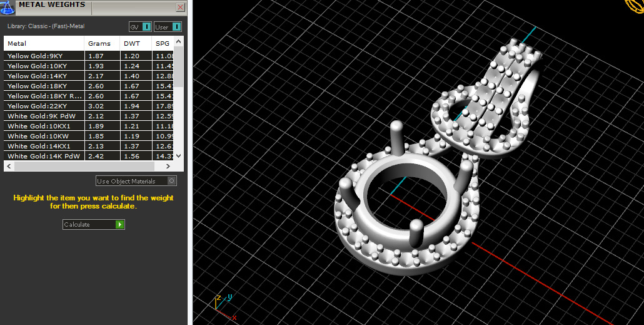Select the Yellow Gold:18KY R... row

[88, 96]
